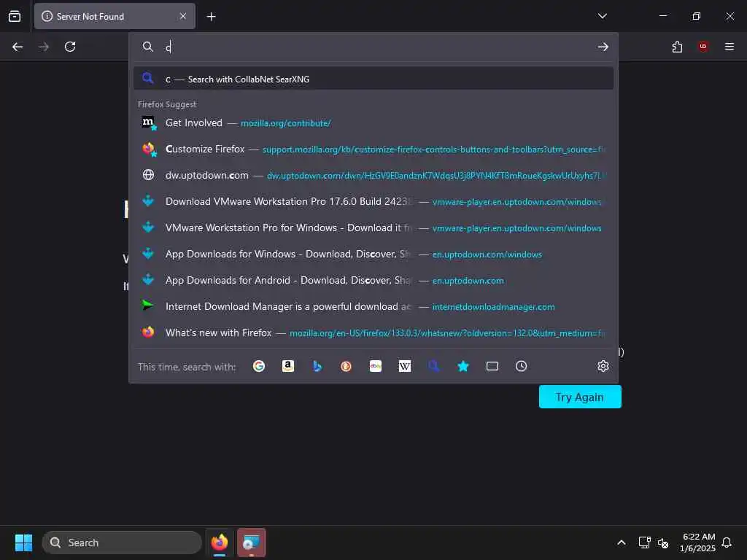Screen dimensions: 747x560
Task: Search this time with Bing
Action: pos(317,366)
